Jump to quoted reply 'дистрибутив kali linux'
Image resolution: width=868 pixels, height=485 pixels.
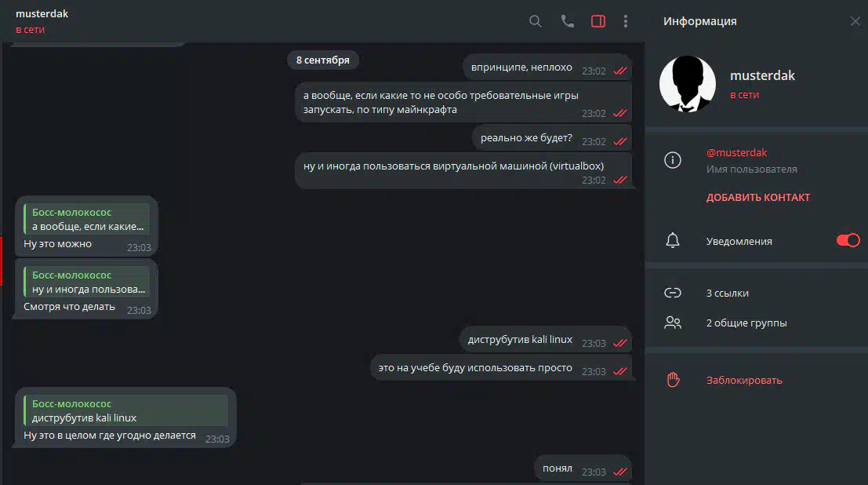coord(125,410)
